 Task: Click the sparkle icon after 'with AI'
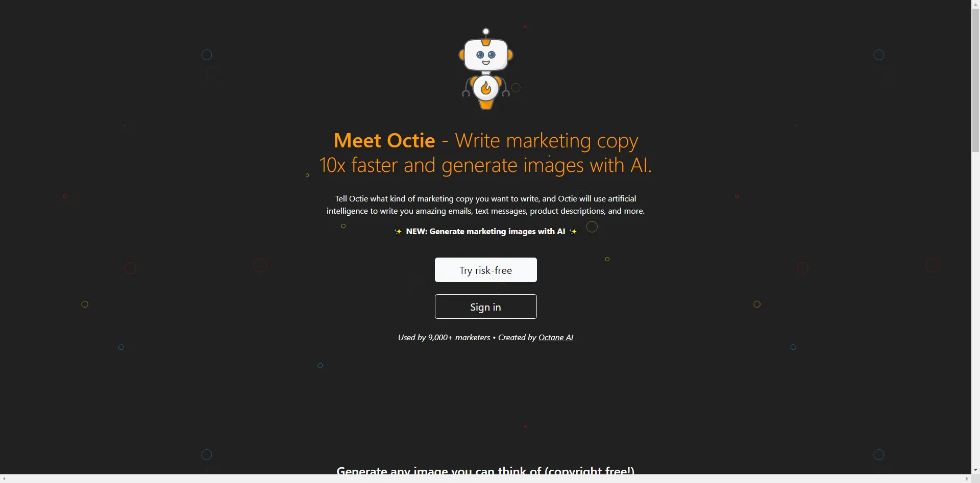tap(573, 232)
